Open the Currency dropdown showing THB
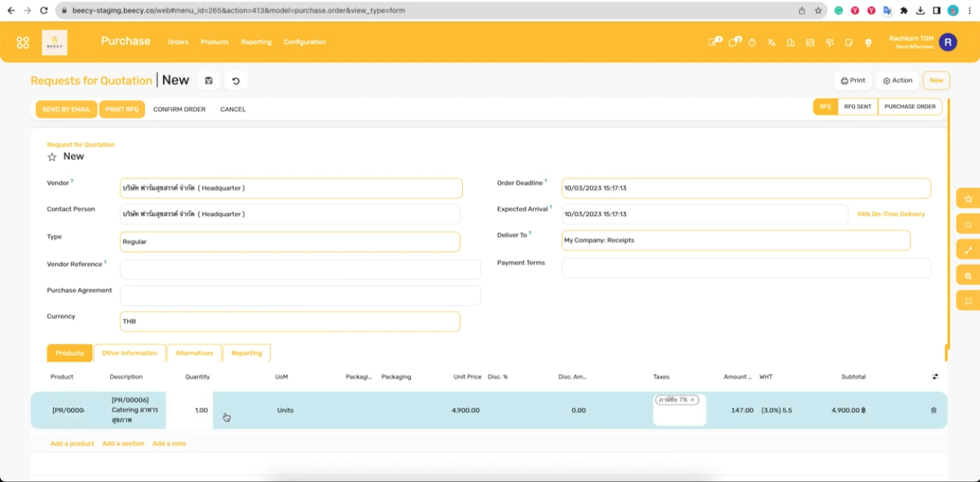980x482 pixels. [289, 321]
